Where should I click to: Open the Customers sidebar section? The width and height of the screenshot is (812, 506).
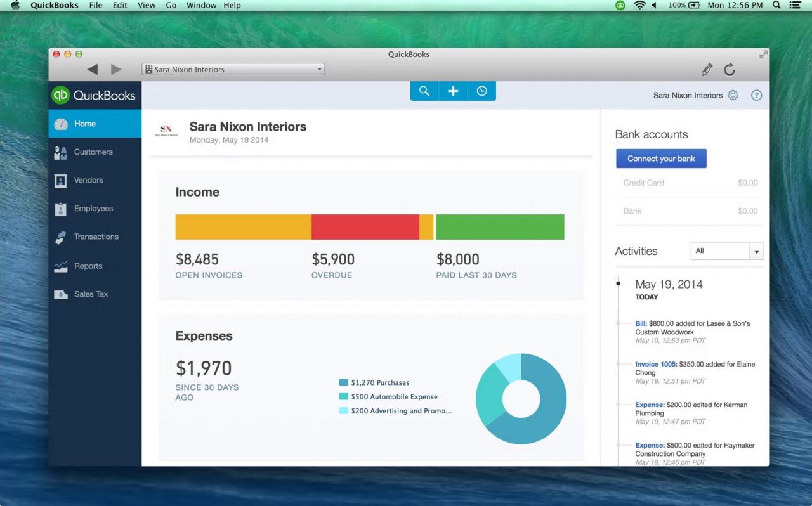pos(93,152)
